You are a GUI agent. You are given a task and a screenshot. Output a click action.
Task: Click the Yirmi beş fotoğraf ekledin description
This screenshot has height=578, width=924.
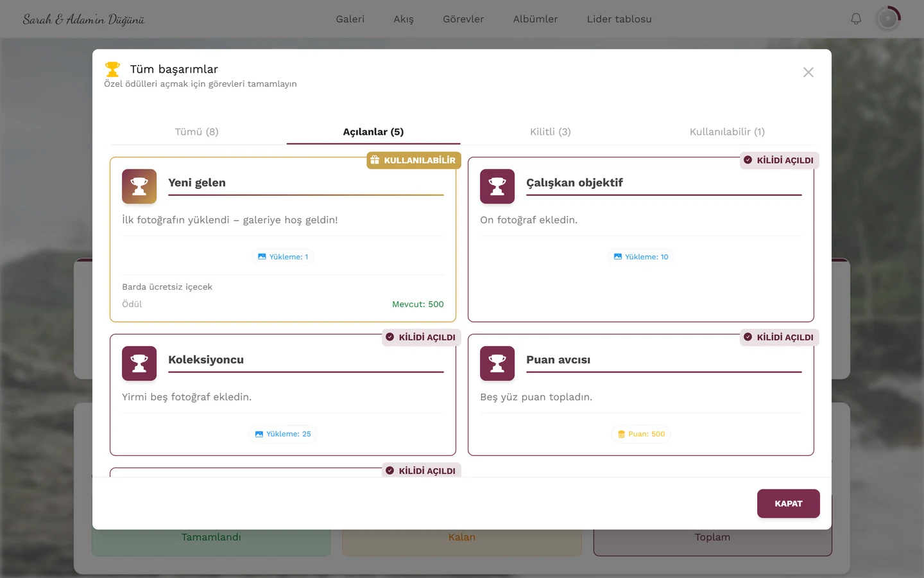click(187, 397)
